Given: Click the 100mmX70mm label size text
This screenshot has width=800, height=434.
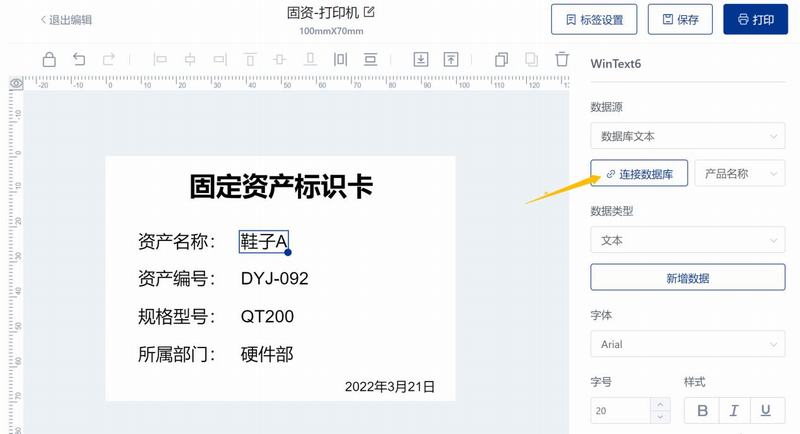Looking at the screenshot, I should 331,31.
